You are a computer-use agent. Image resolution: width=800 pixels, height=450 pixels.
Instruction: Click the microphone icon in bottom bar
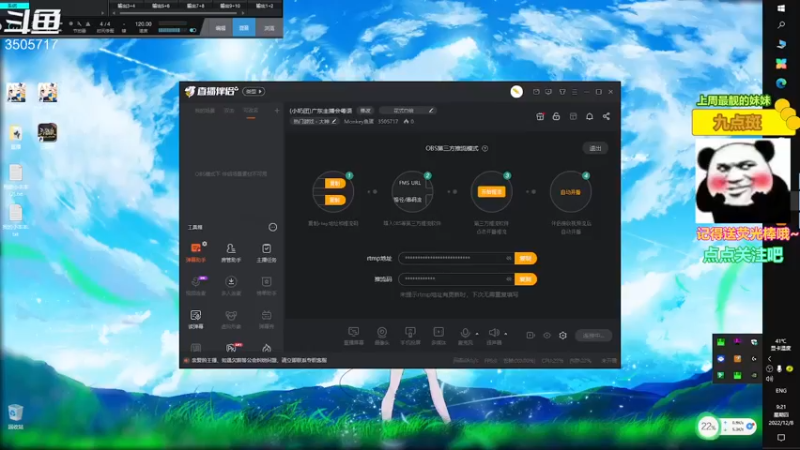(465, 333)
